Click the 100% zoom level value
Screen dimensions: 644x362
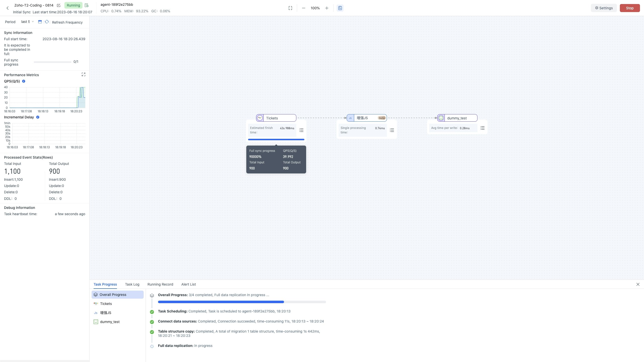(315, 8)
